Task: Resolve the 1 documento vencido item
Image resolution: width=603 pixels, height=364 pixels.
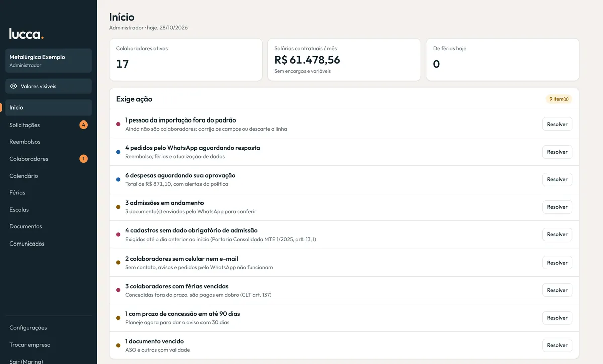Action: click(557, 345)
